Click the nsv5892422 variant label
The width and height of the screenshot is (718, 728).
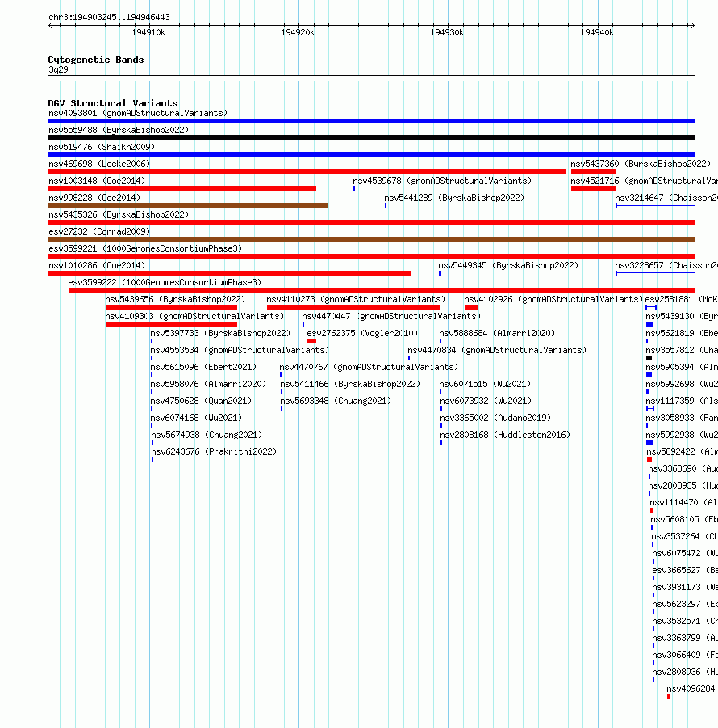click(683, 452)
